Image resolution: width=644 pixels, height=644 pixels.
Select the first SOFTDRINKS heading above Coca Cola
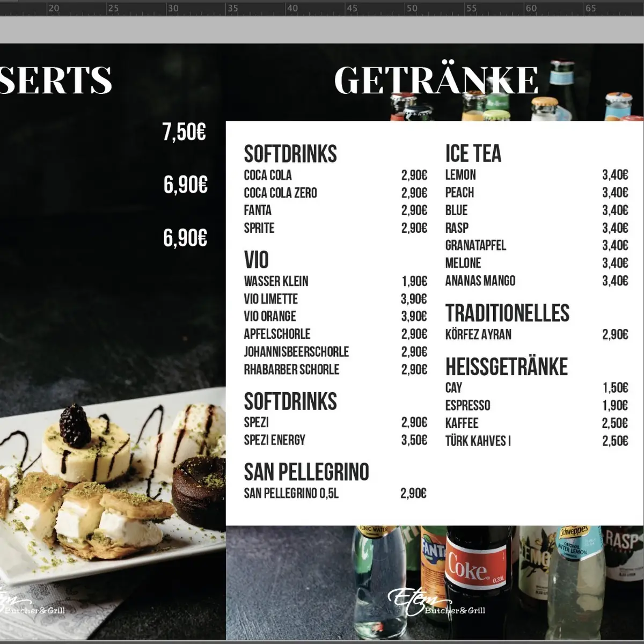[290, 154]
